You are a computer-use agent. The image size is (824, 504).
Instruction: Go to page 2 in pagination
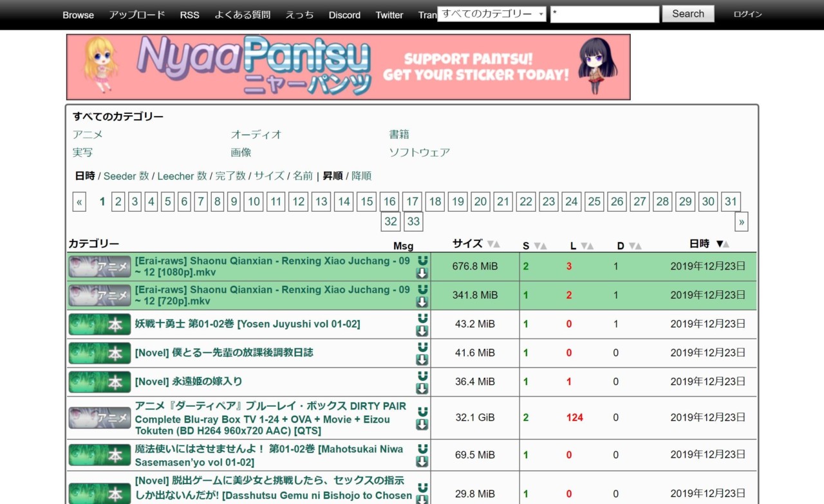pos(118,202)
